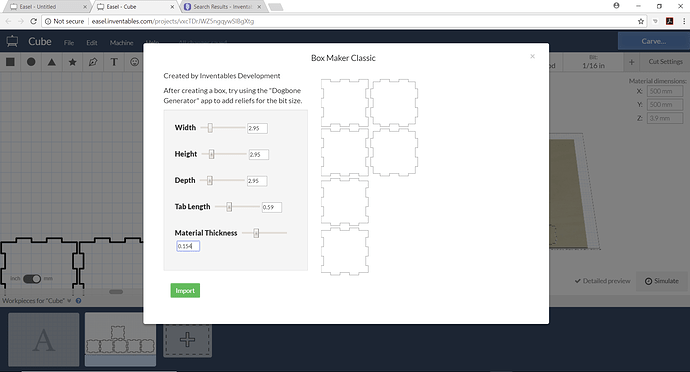
Task: Click material dimension X field
Action: click(665, 91)
